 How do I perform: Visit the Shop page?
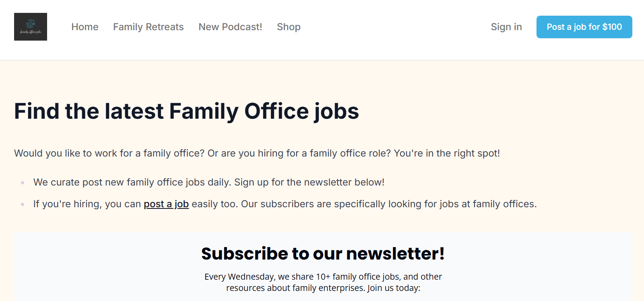[289, 27]
